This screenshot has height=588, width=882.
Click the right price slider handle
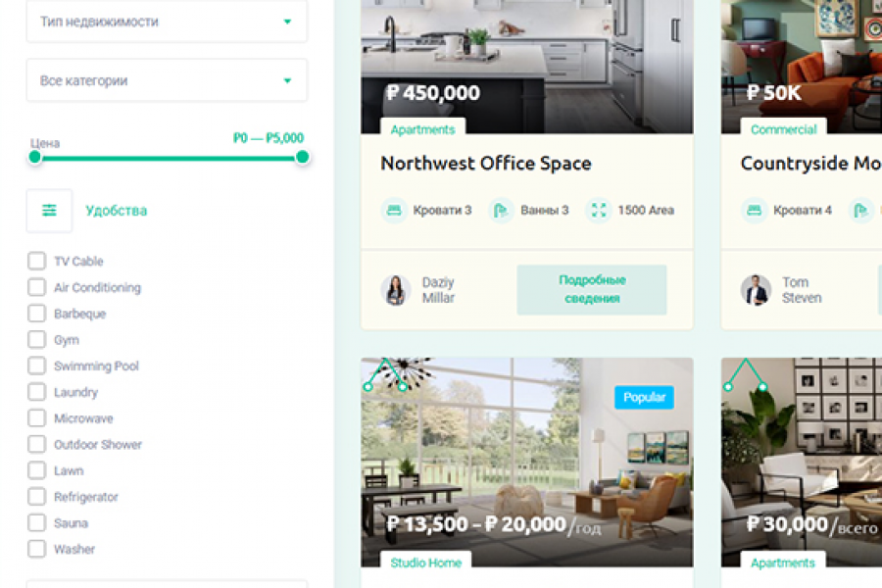coord(302,157)
